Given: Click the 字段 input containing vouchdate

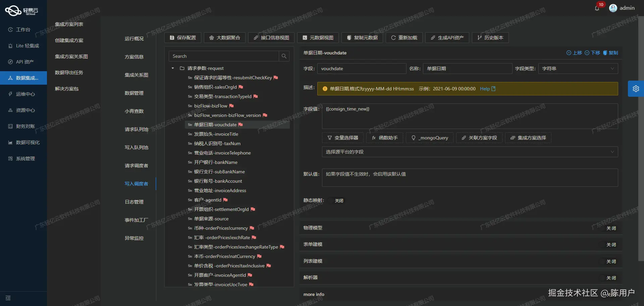Looking at the screenshot, I should [x=362, y=69].
